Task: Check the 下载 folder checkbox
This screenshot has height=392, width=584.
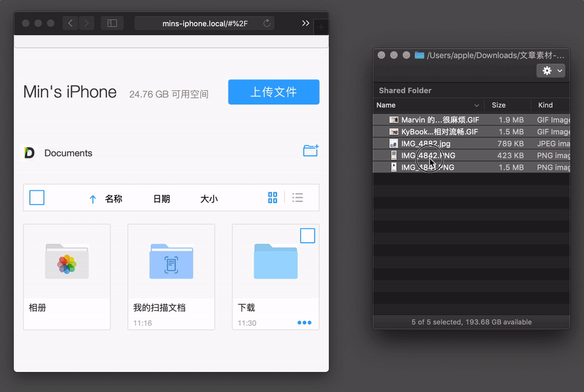Action: tap(308, 236)
